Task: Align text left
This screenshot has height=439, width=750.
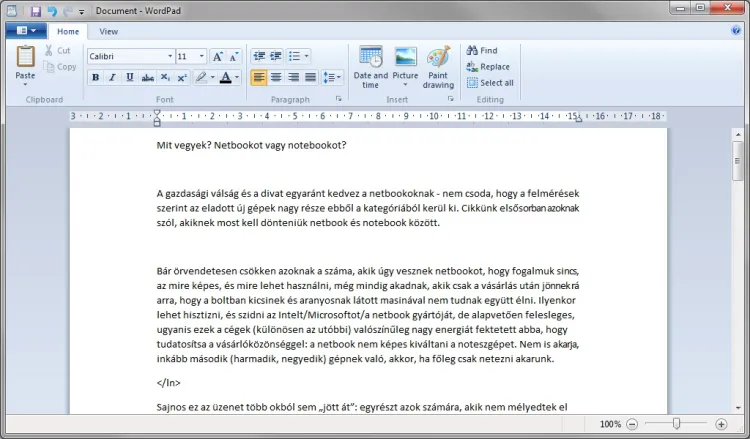Action: click(259, 77)
